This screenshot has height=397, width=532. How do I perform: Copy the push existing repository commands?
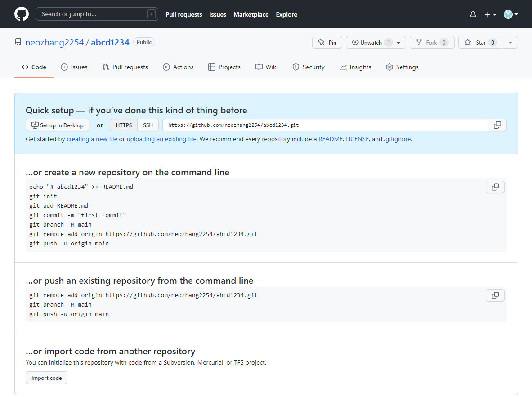click(x=495, y=295)
